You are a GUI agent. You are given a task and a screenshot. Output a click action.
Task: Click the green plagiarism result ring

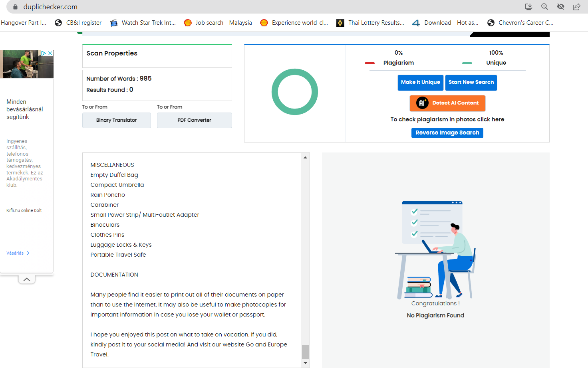point(295,92)
